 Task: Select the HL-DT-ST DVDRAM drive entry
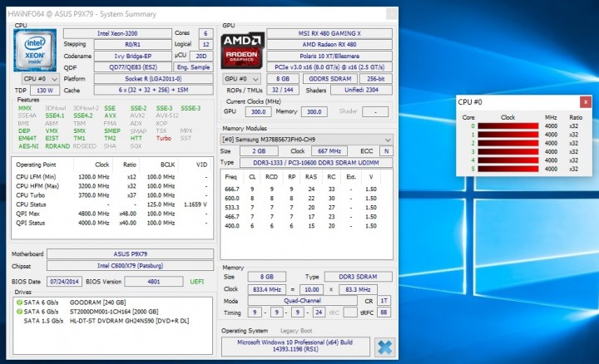[x=129, y=321]
